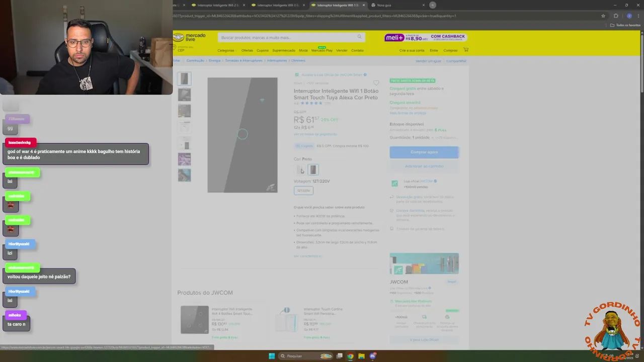Open the shopping cart icon
This screenshot has width=644, height=362.
point(466,50)
